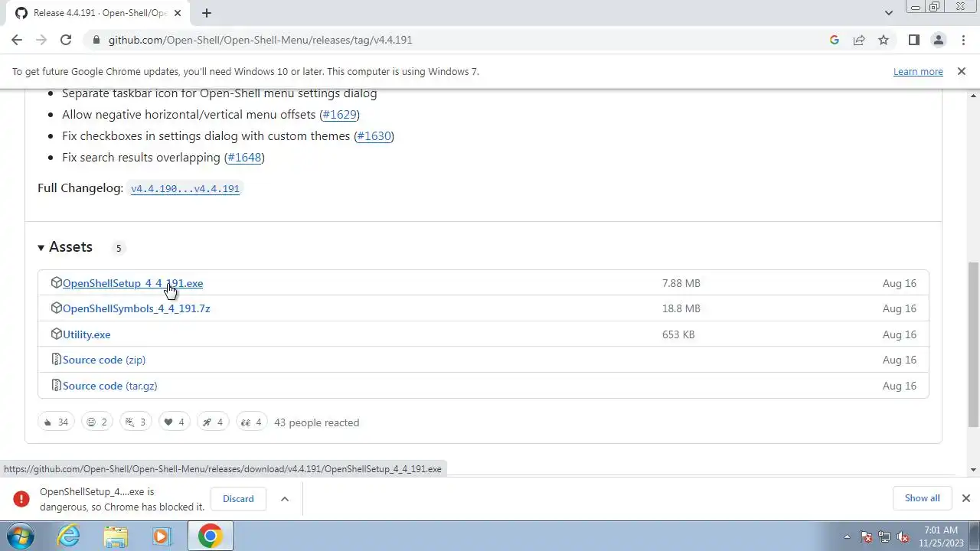Image resolution: width=980 pixels, height=551 pixels.
Task: Open Chrome side panel icon
Action: 913,40
